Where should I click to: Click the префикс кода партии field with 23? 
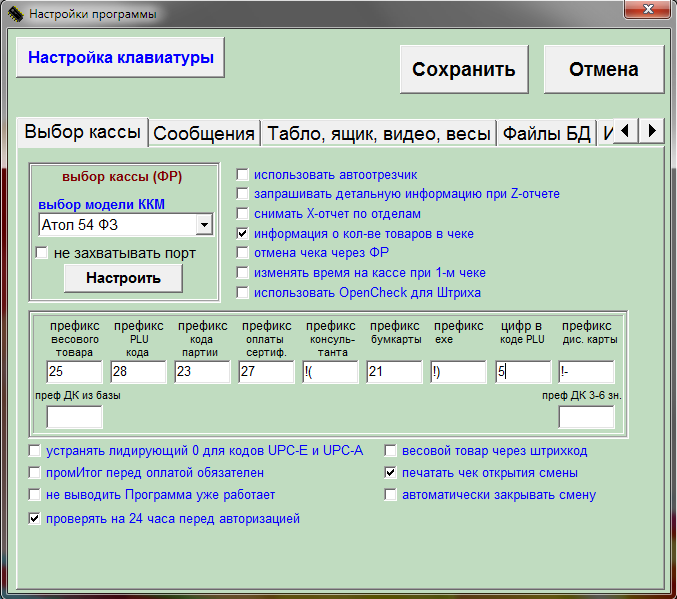tap(202, 371)
